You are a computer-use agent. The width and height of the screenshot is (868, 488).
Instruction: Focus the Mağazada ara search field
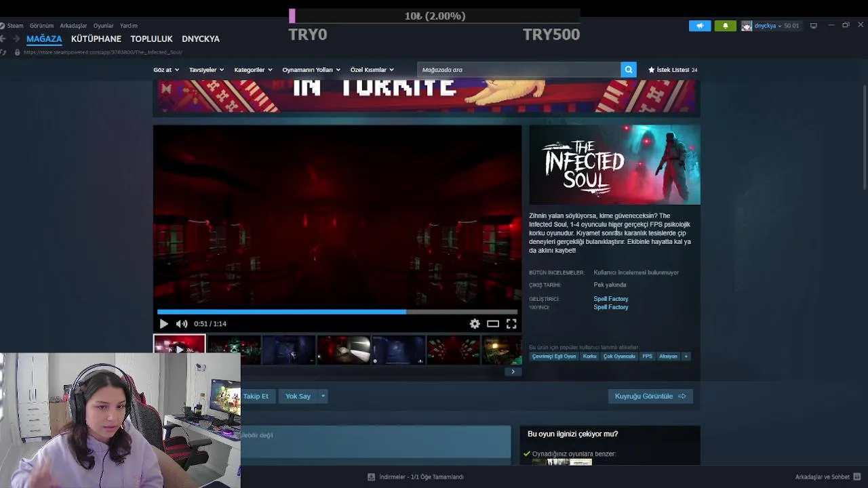pyautogui.click(x=519, y=70)
